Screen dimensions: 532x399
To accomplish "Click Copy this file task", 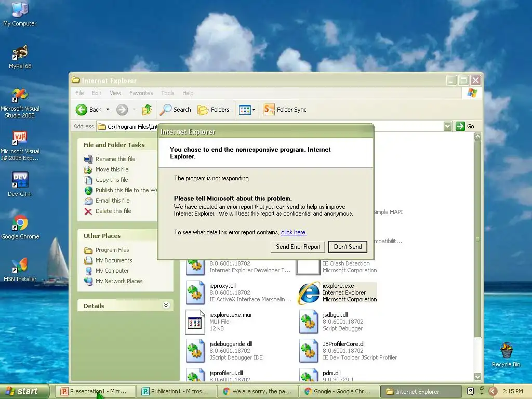I will click(112, 180).
